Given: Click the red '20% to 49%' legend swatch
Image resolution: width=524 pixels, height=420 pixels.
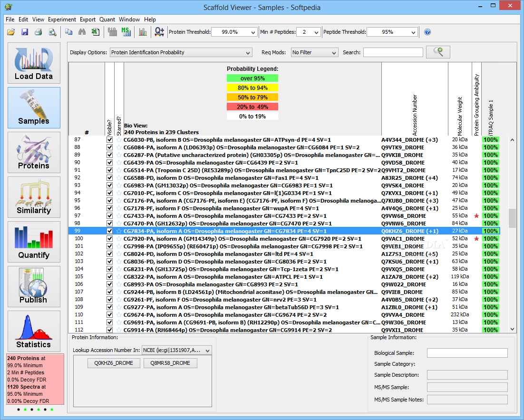Looking at the screenshot, I should (x=252, y=107).
